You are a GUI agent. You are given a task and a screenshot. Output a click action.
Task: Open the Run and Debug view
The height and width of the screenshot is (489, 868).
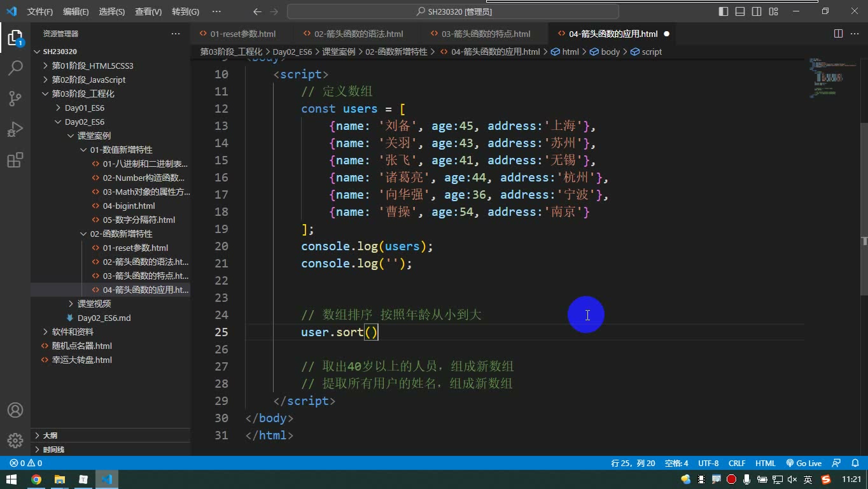[x=15, y=129]
